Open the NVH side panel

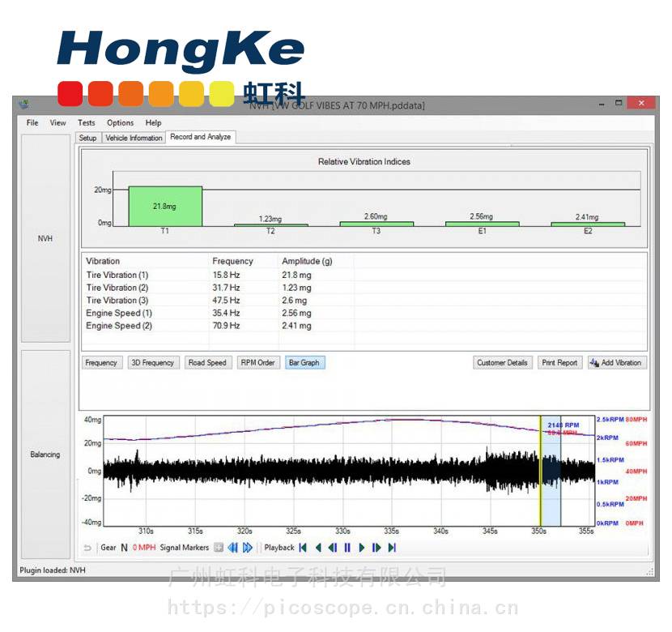point(45,238)
